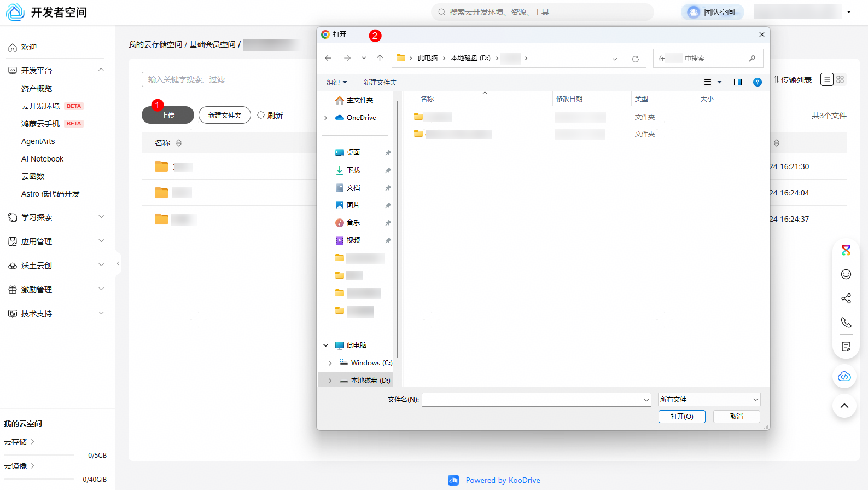Screen dimensions: 868x490
Task: Sort files by 类型 column
Action: (x=642, y=99)
